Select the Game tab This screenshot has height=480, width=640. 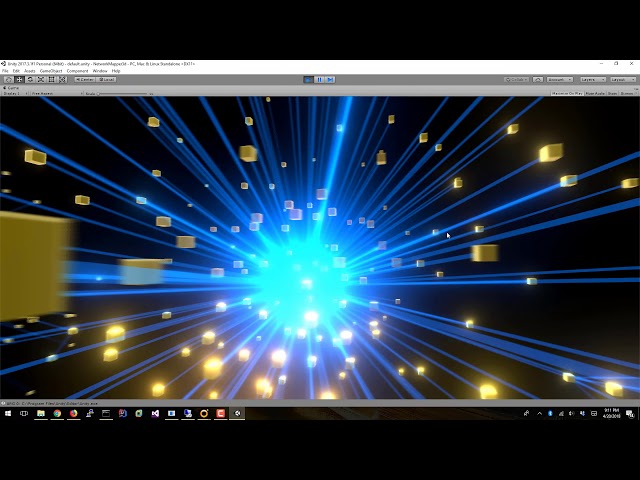[11, 88]
